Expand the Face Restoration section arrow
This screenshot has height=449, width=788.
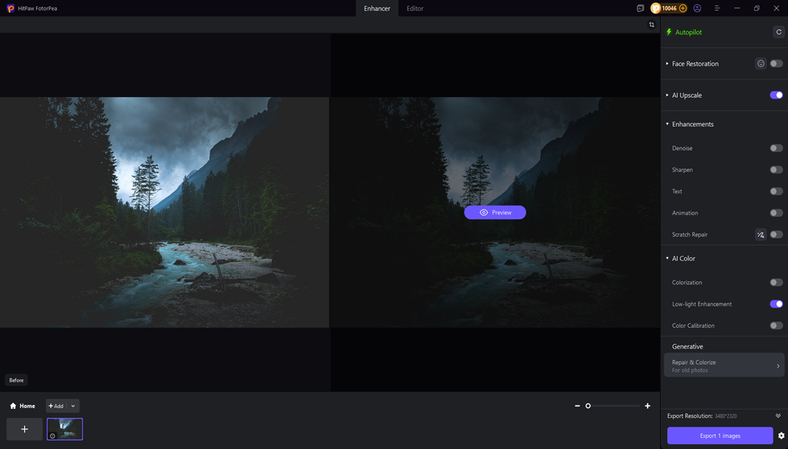click(x=667, y=64)
